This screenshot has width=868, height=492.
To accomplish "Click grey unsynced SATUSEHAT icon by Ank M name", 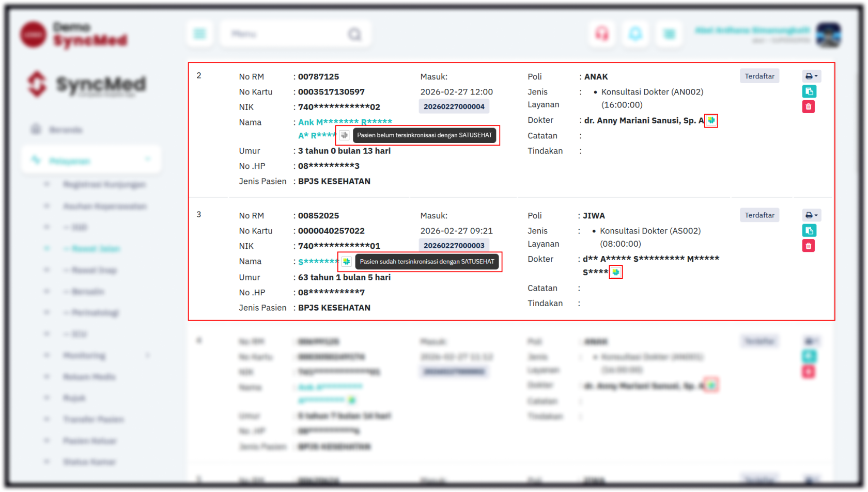I will (x=345, y=135).
